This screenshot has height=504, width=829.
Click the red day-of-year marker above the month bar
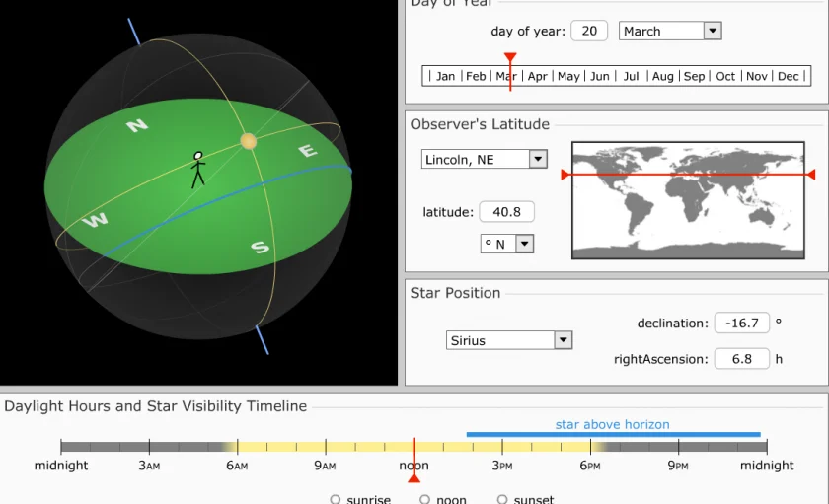509,59
